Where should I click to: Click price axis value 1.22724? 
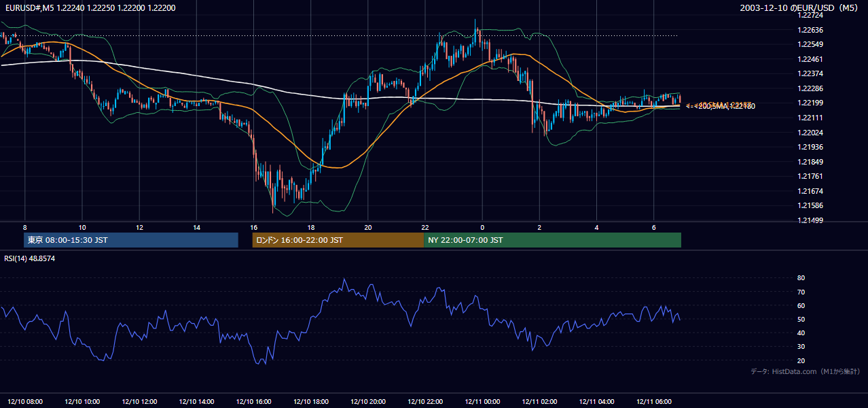click(x=812, y=15)
